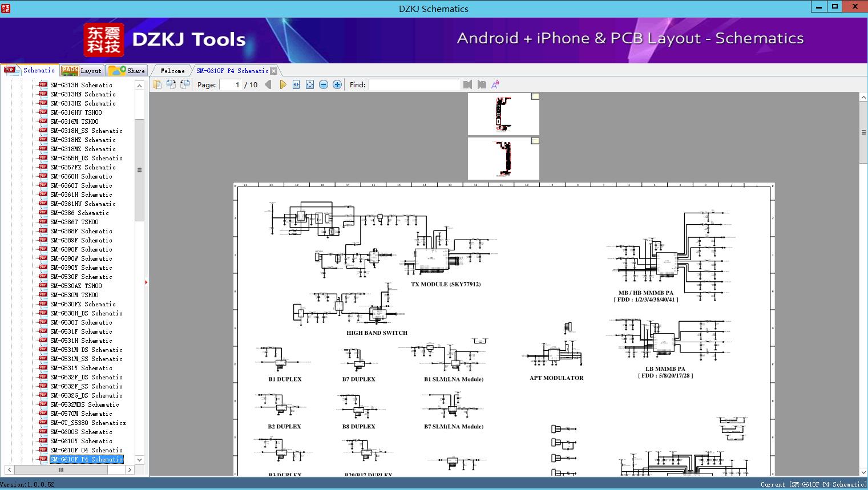This screenshot has width=868, height=490.
Task: Open SM-G313HZ Schematic in the tree
Action: click(83, 103)
